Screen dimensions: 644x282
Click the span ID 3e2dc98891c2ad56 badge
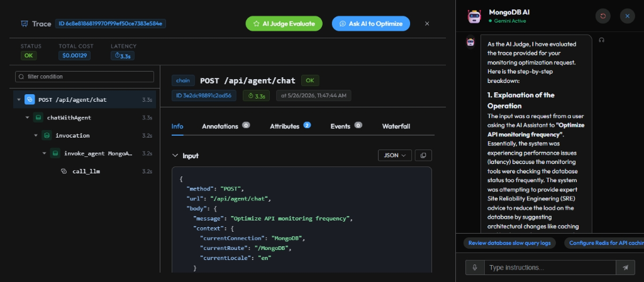click(x=204, y=96)
